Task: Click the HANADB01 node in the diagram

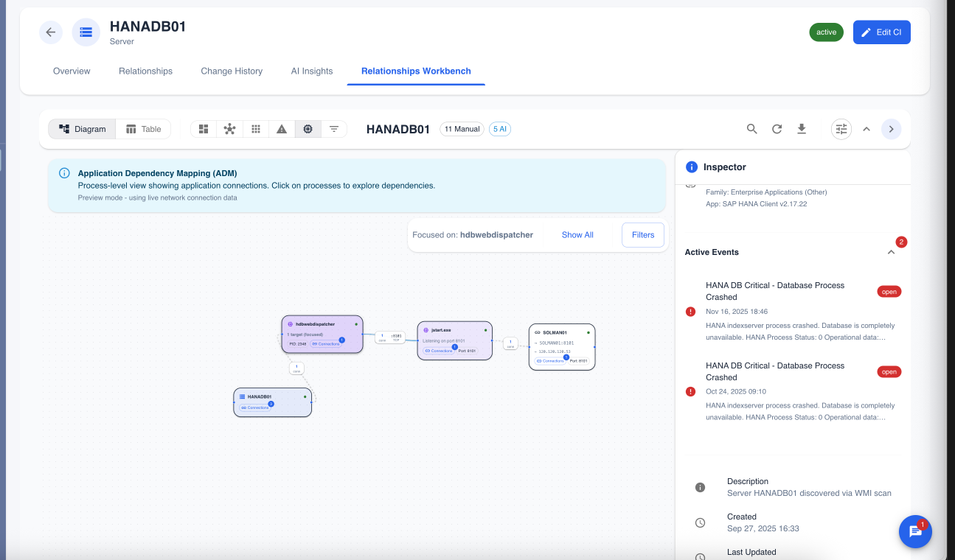Action: tap(273, 402)
